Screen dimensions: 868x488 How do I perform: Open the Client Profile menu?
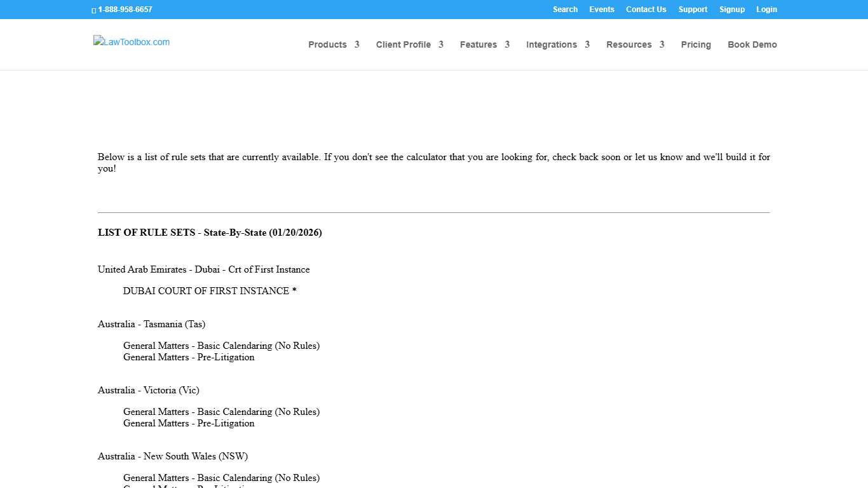point(403,44)
